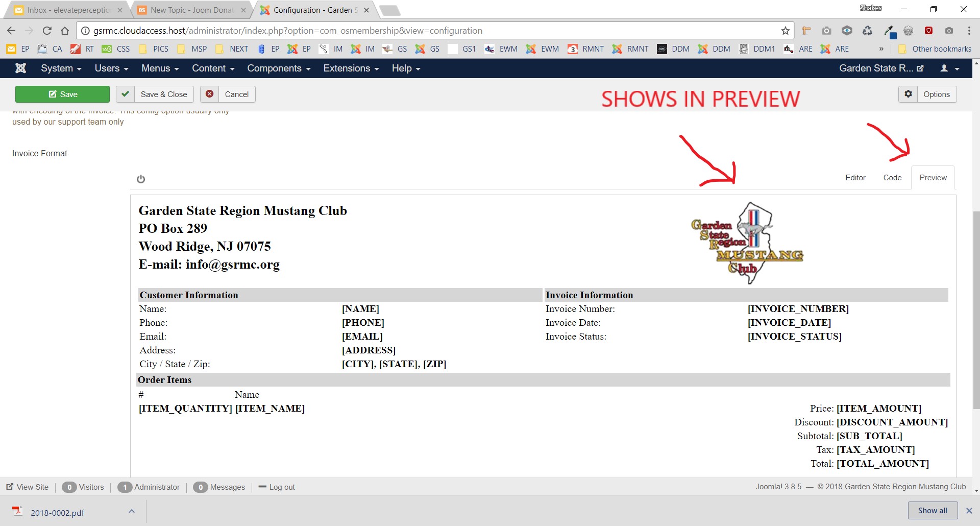Open RT bookmark
The height and width of the screenshot is (526, 980).
point(82,49)
